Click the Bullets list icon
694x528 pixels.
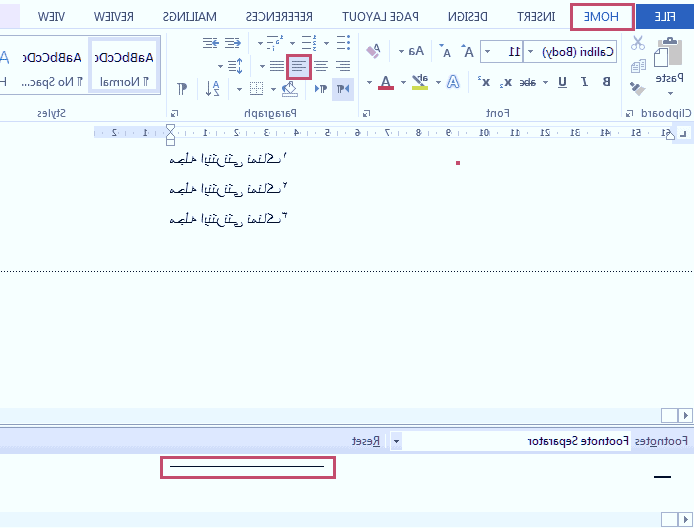343,43
